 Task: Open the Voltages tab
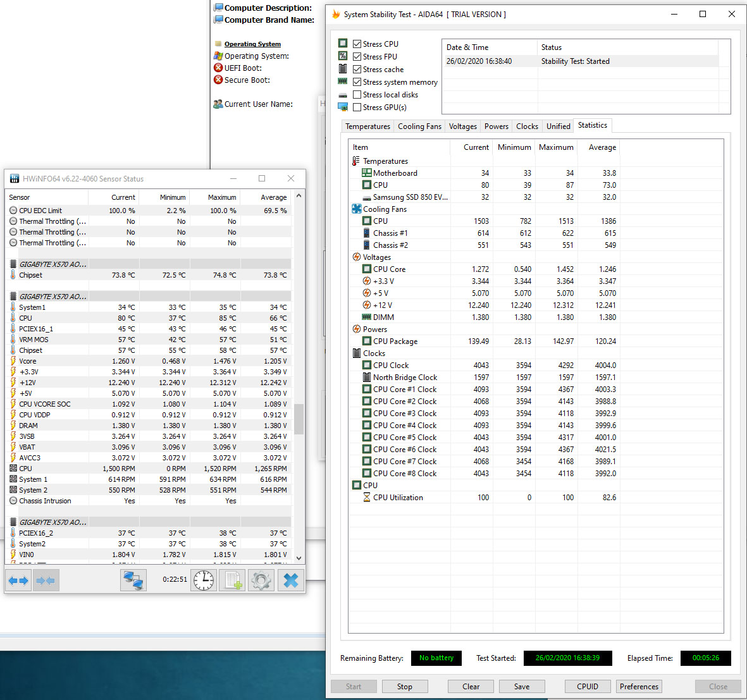coord(462,126)
